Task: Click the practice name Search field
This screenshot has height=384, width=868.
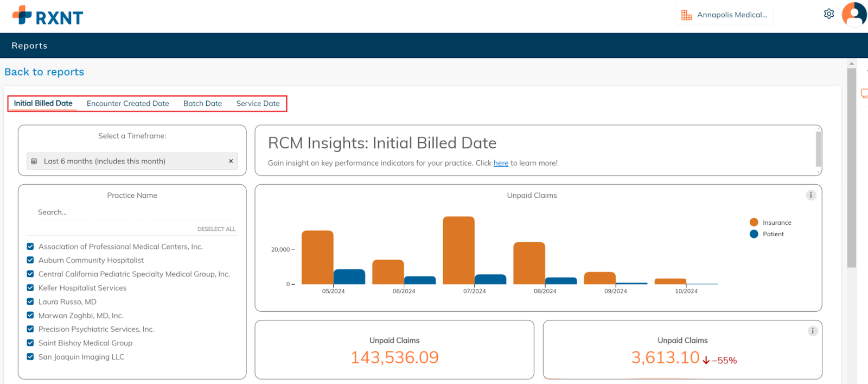Action: point(130,212)
